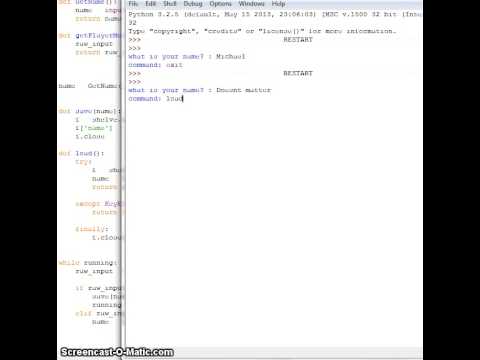
Task: Click the 'What is your name? : Doesnt matter' line
Action: (x=200, y=90)
